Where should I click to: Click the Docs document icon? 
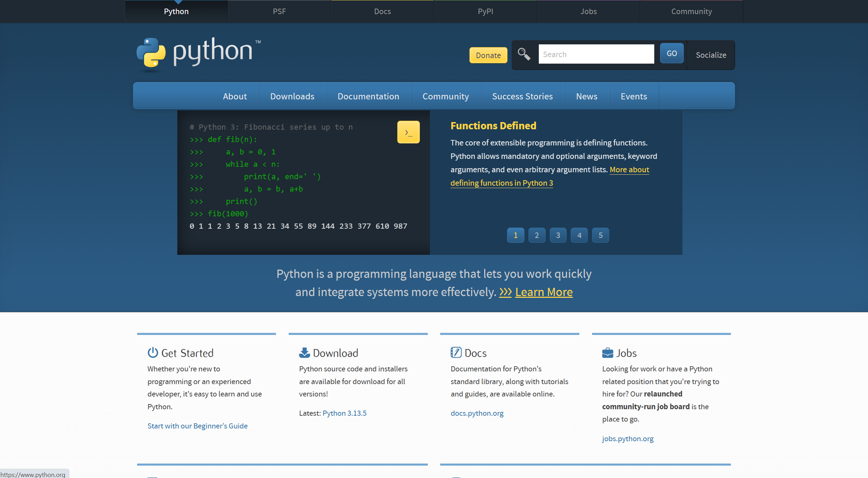[455, 352]
